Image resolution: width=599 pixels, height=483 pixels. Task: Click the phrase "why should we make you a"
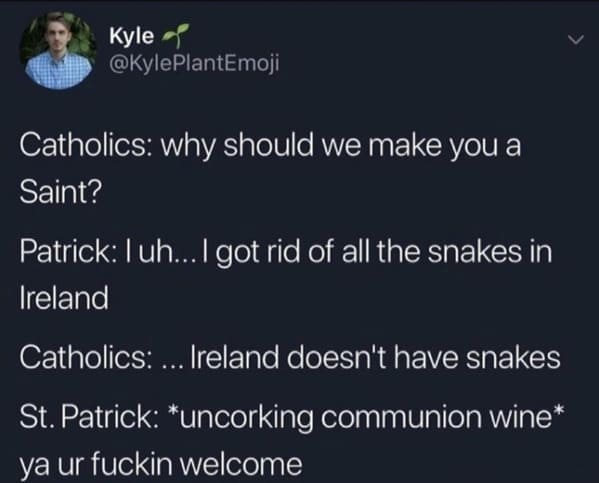pos(341,147)
